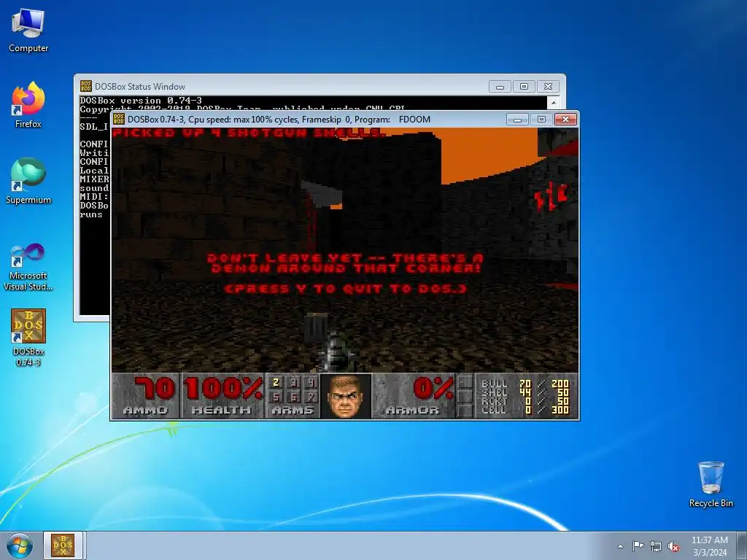Maximize the DOSBox Status Window
The height and width of the screenshot is (560, 747).
pos(524,87)
